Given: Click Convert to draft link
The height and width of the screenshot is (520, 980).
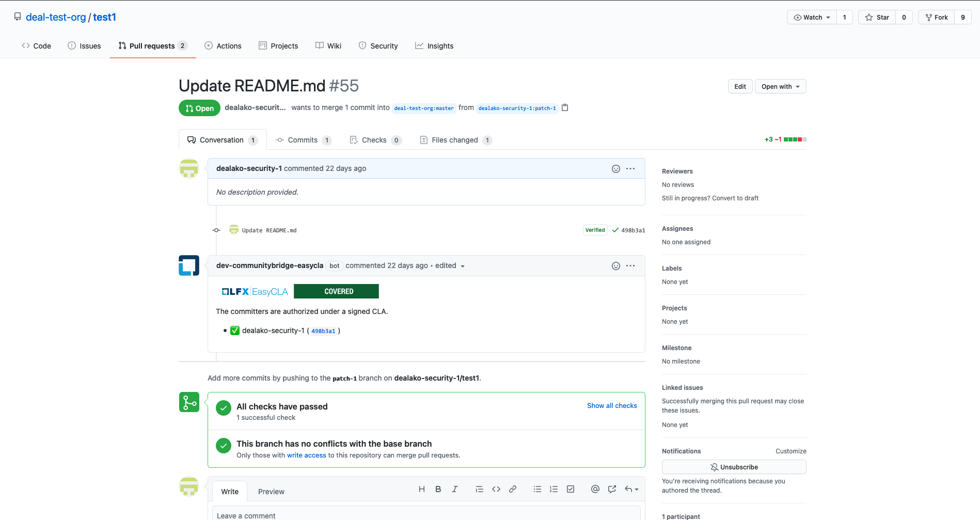Looking at the screenshot, I should [735, 198].
